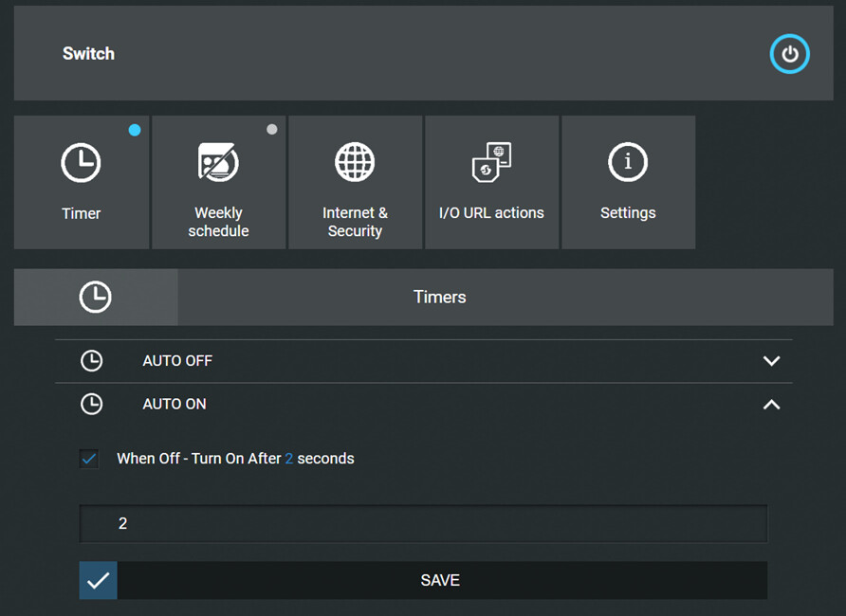Uncheck the When Off - Turn On checkbox
This screenshot has height=616, width=846.
pyautogui.click(x=90, y=459)
